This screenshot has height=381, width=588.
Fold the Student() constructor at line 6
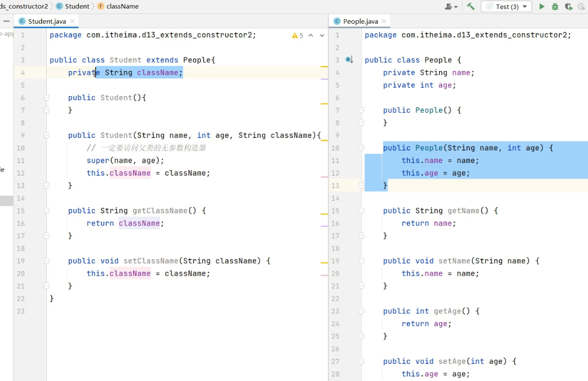click(46, 98)
